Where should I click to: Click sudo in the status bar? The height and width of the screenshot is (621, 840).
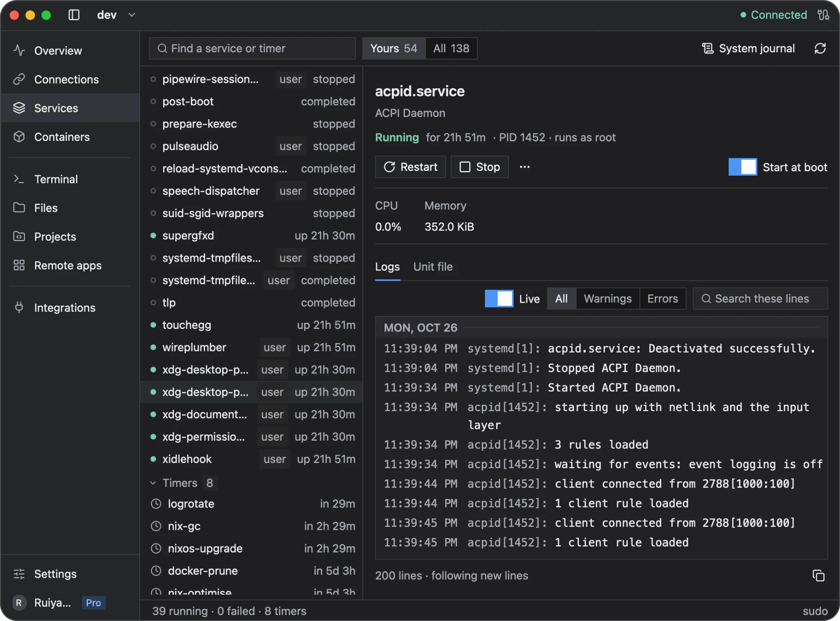[x=815, y=611]
